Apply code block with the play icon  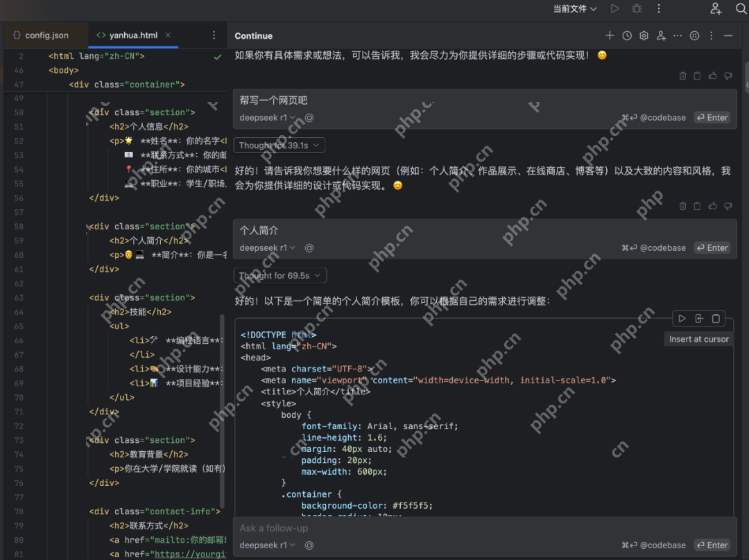(682, 319)
